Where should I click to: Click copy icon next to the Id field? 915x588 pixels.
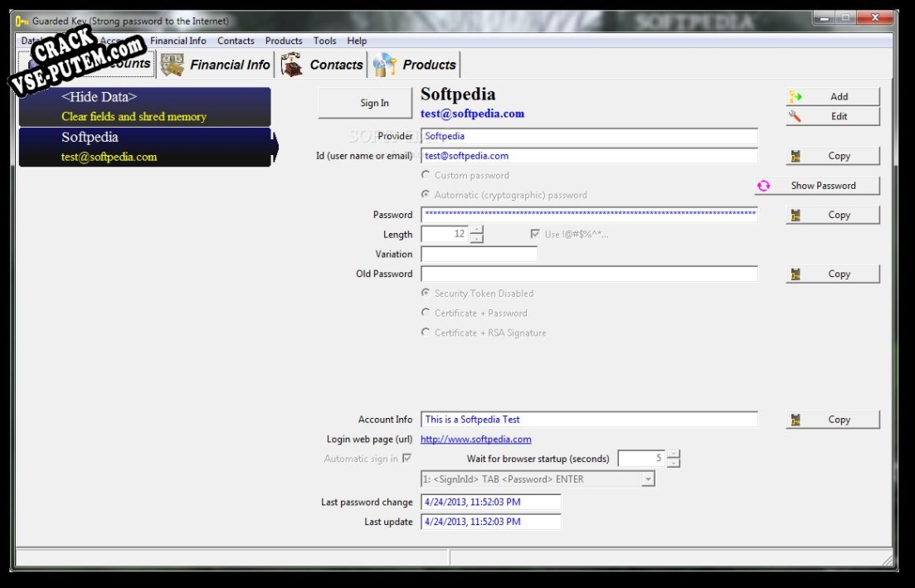click(x=795, y=156)
